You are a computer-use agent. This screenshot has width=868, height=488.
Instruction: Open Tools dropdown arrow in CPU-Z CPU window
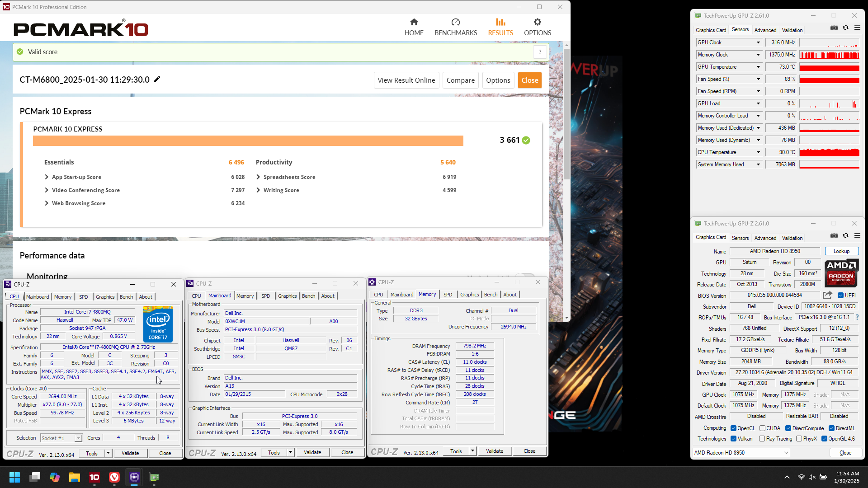point(108,453)
